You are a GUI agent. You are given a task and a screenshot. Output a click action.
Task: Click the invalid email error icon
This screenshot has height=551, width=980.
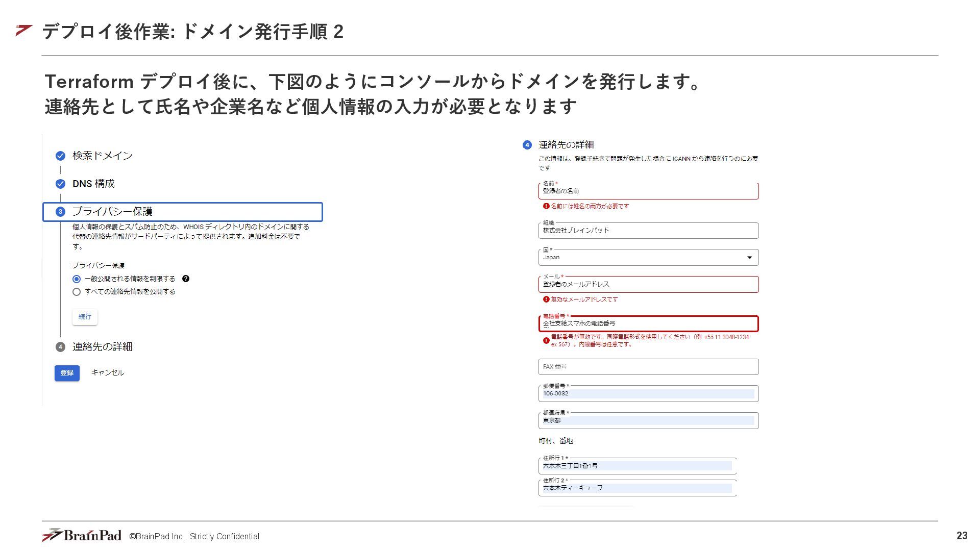[546, 299]
